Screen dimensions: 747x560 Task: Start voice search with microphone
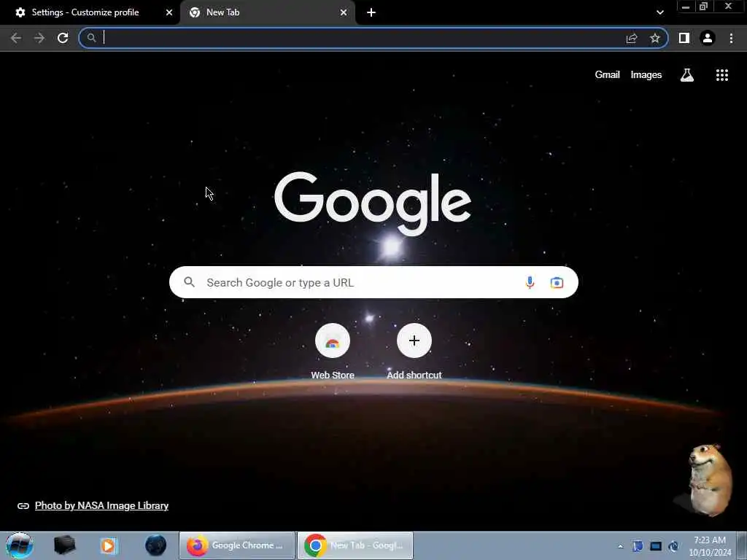(x=530, y=282)
